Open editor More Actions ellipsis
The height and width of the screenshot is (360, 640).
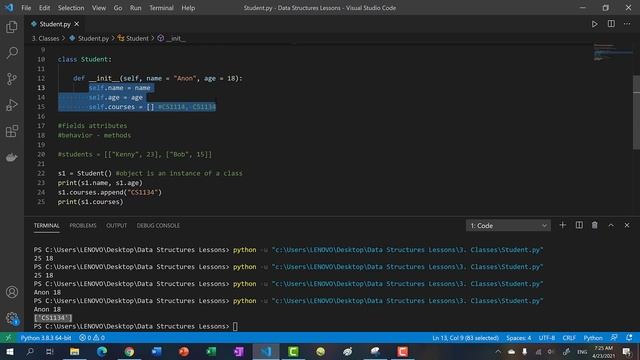627,24
